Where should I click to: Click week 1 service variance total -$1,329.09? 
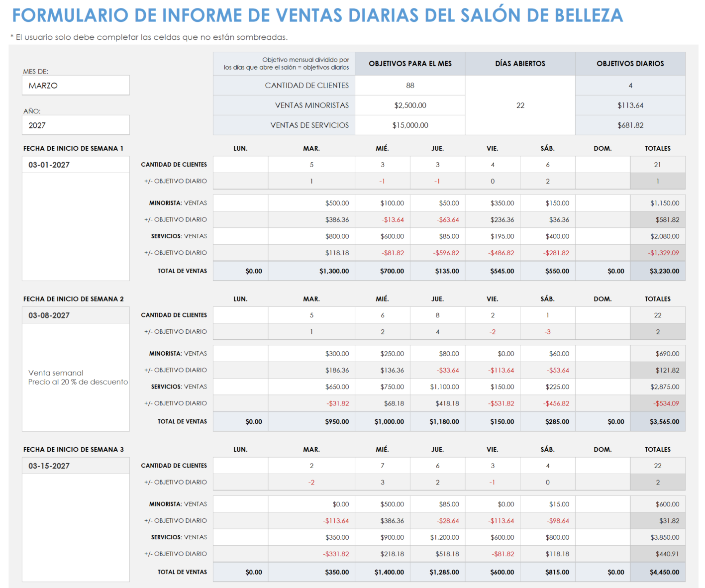click(658, 253)
